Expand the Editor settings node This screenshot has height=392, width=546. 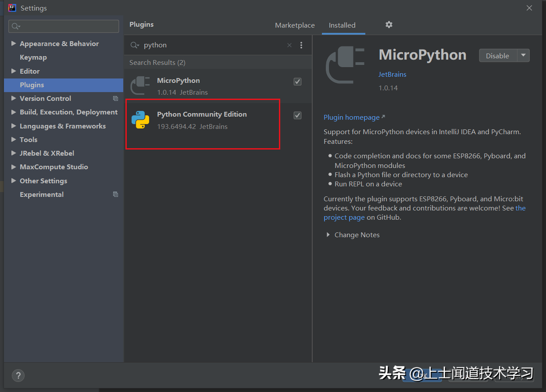pos(14,71)
